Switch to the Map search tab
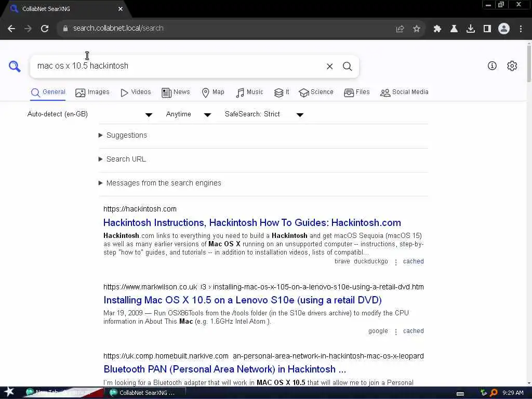This screenshot has width=532, height=399. coord(212,92)
